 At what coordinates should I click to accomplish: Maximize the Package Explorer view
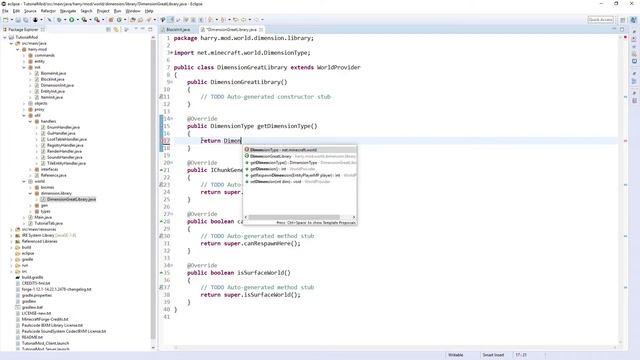[x=150, y=29]
